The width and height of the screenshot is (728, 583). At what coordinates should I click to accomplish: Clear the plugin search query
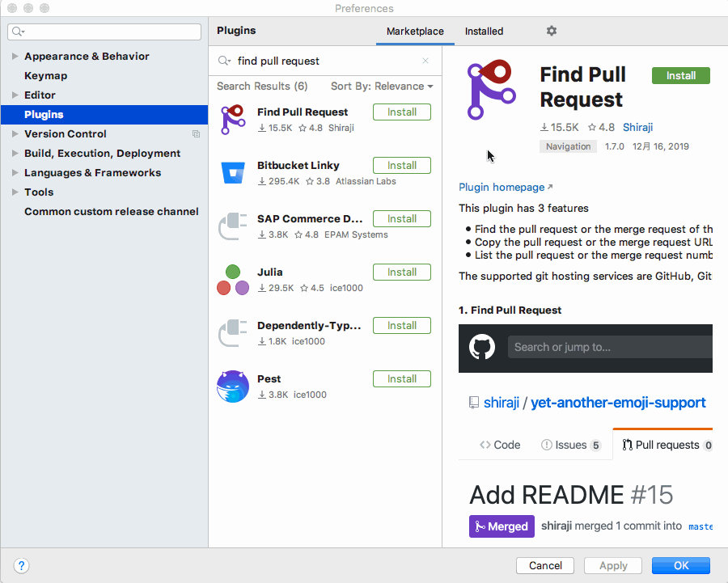425,61
